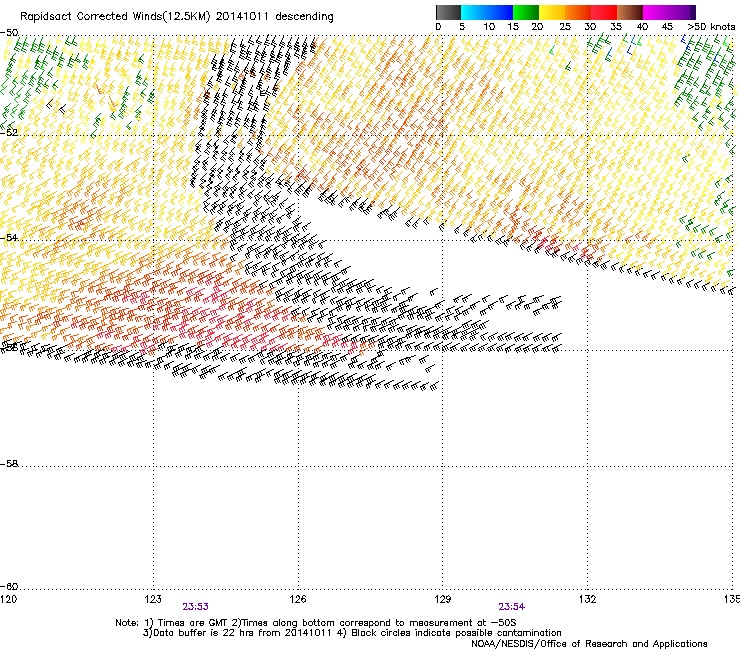Viewport: 740px width, 650px height.
Task: Click the cyan 5-10 knots legend color
Action: tap(474, 12)
